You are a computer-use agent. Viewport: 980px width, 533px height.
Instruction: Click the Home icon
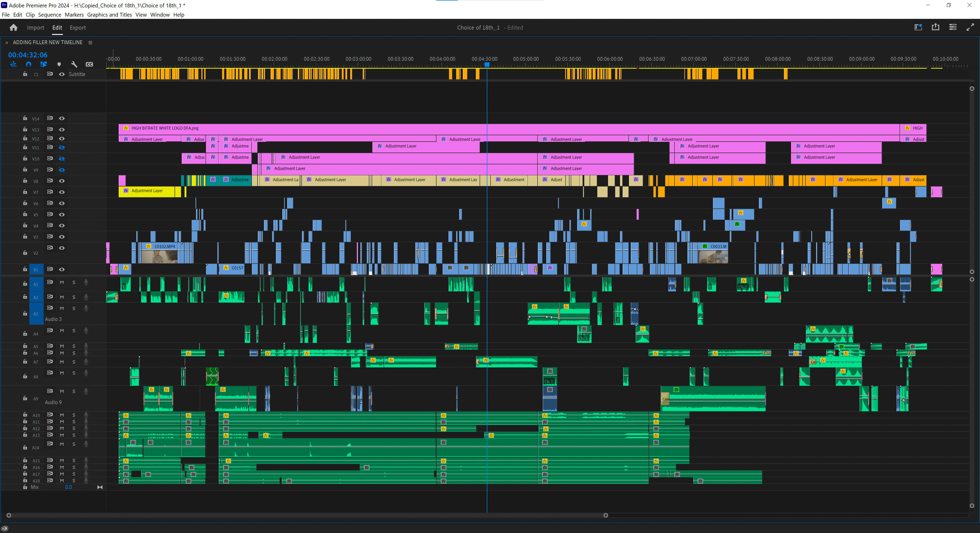pyautogui.click(x=14, y=27)
